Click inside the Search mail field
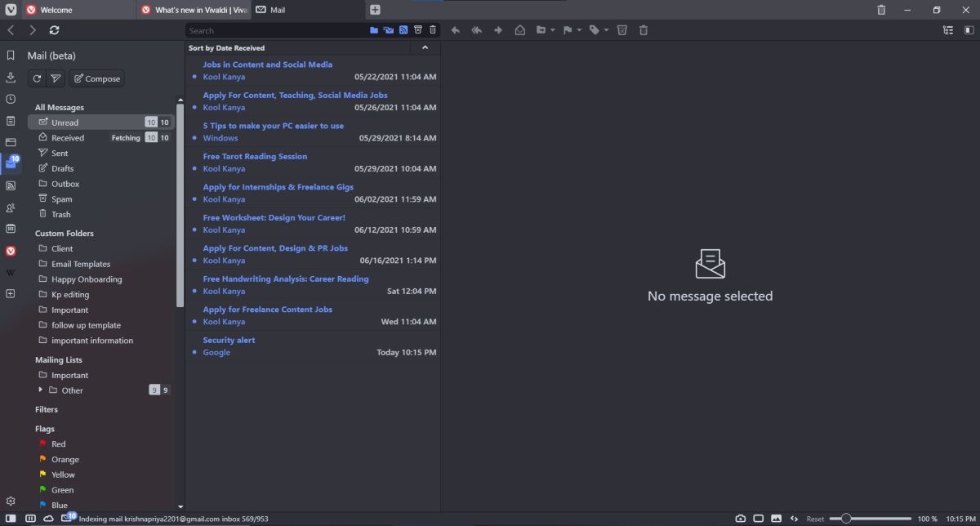 click(269, 30)
